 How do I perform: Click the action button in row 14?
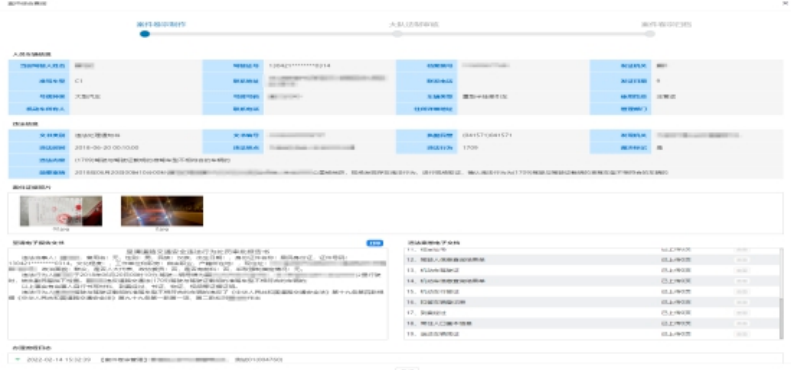coord(741,281)
